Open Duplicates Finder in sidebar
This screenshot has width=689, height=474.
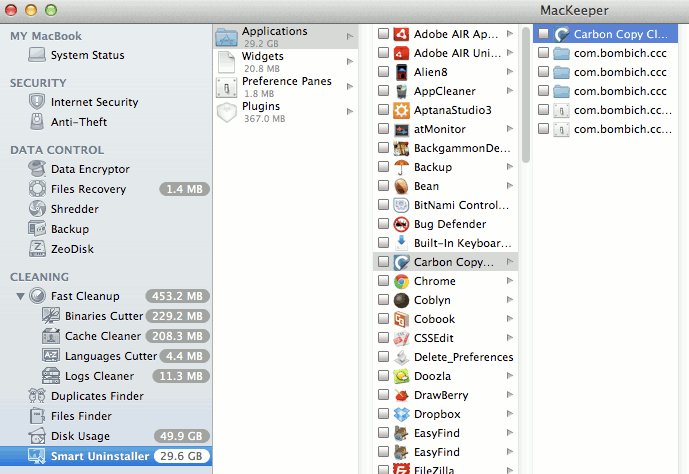96,396
